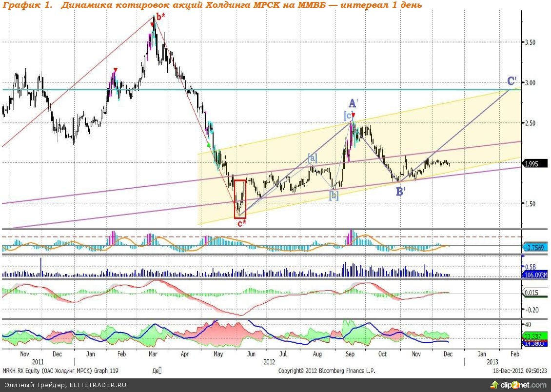
Task: Click the red triangle marker below A' label
Action: [353, 115]
